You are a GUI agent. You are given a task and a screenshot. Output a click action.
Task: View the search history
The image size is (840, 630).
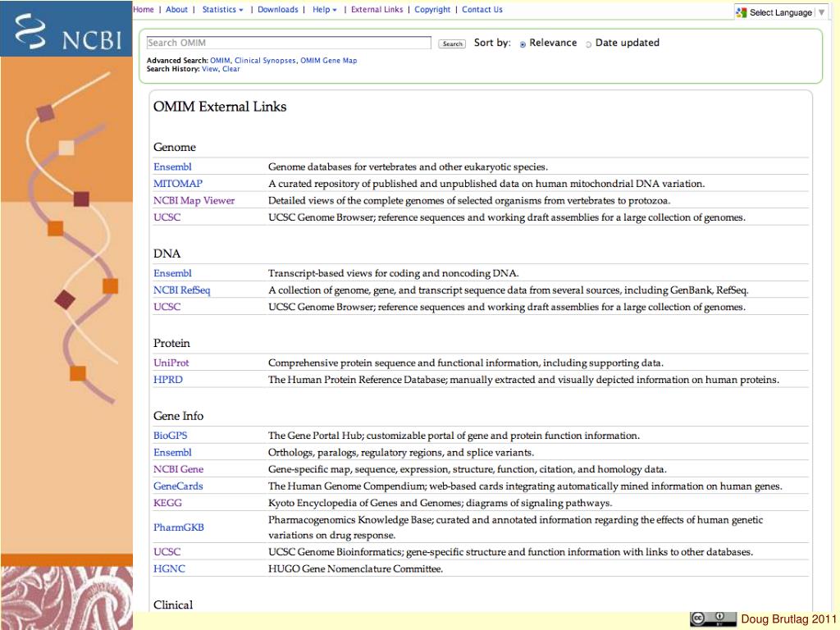(209, 69)
